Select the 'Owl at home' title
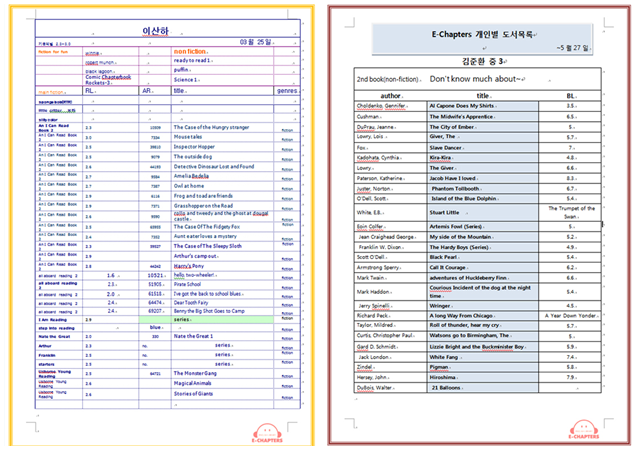 click(x=189, y=186)
